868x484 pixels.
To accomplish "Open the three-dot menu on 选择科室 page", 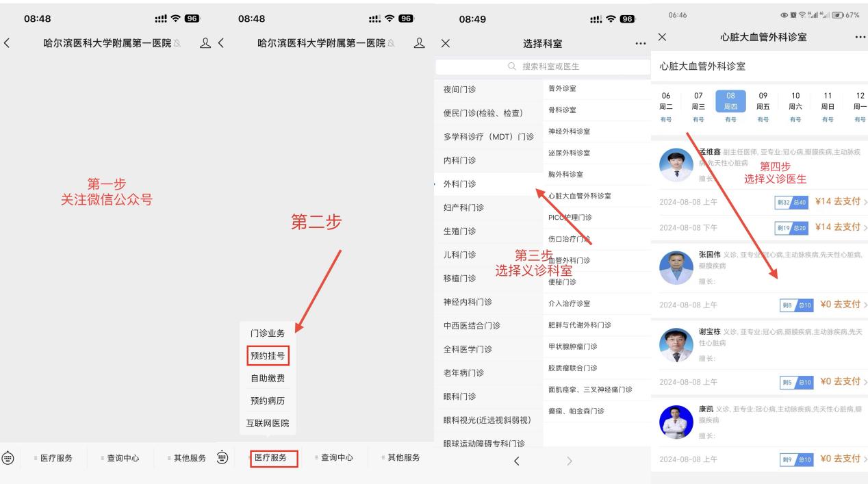I will 640,43.
